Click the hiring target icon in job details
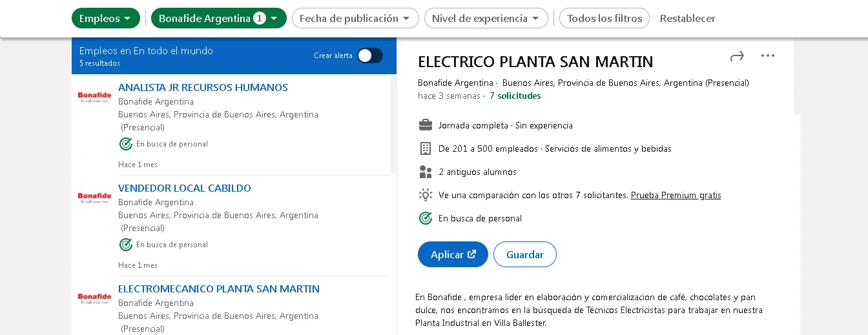 coord(425,218)
